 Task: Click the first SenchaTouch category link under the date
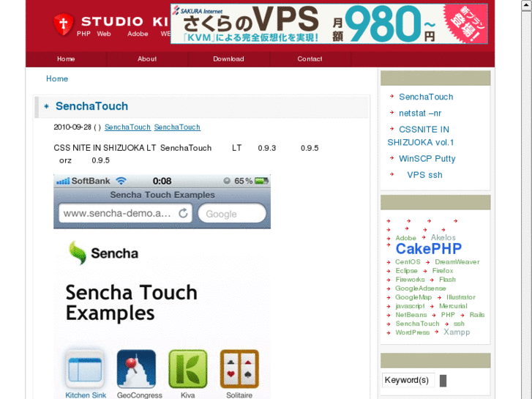[x=127, y=127]
